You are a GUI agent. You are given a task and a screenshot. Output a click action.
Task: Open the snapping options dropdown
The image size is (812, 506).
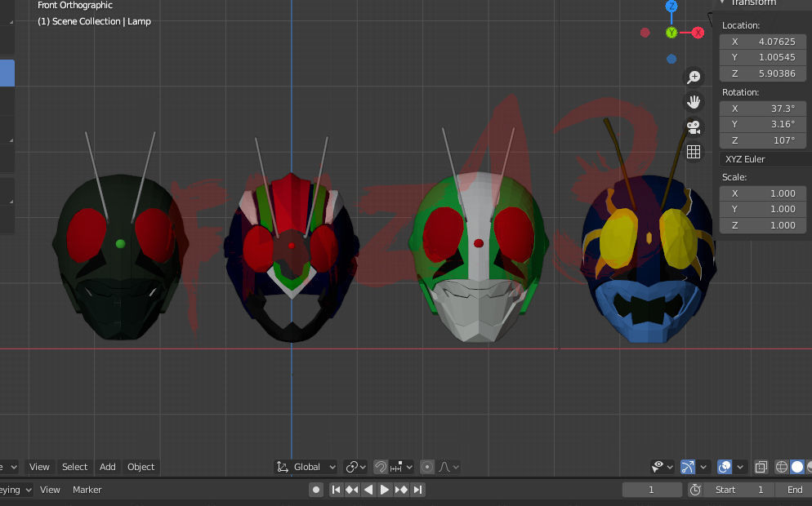401,467
